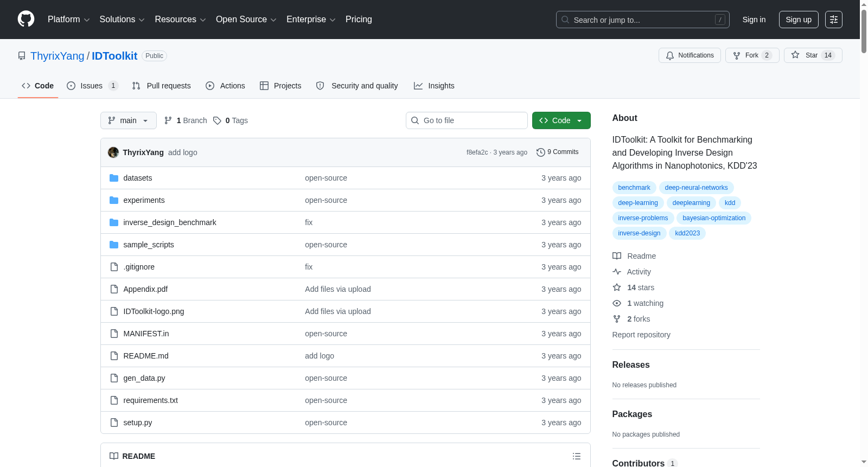This screenshot has width=868, height=467.
Task: Open the inverse_design_benchmark folder name
Action: (x=170, y=222)
